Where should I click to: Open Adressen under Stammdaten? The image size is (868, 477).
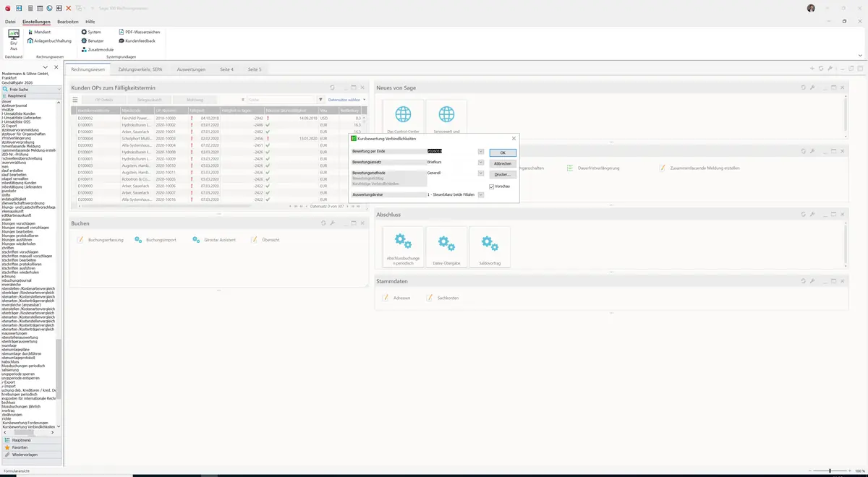point(396,298)
